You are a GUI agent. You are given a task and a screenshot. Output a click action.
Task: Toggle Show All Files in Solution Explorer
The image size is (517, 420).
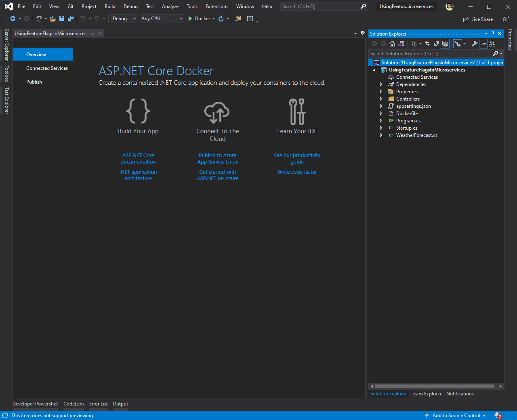(x=445, y=44)
